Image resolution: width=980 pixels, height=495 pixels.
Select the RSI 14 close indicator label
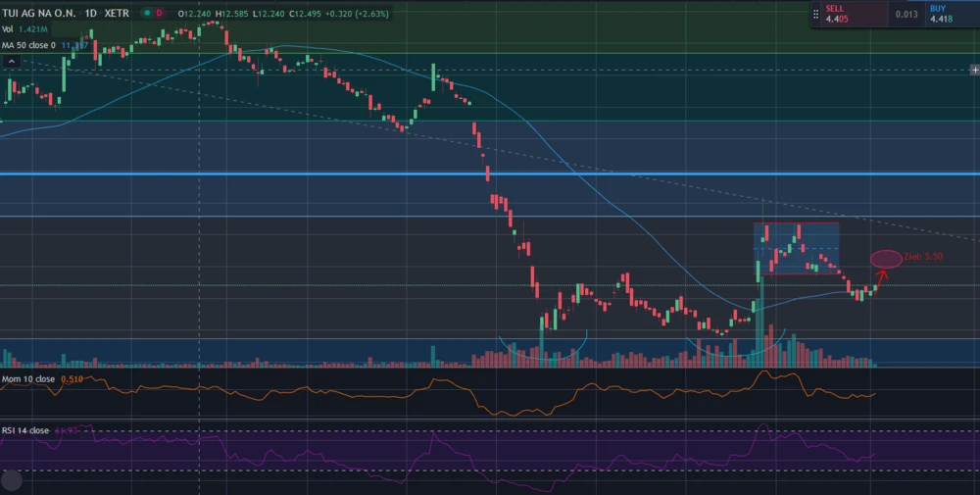(x=25, y=430)
